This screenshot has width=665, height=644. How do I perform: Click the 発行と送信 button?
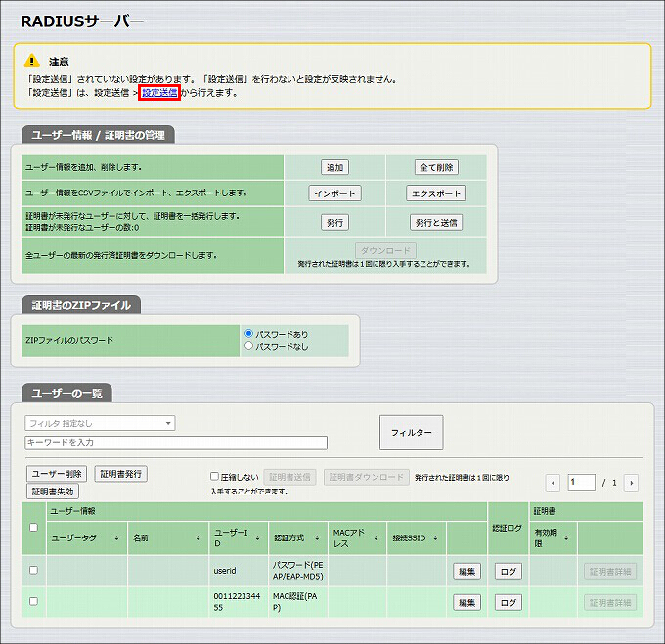(436, 223)
